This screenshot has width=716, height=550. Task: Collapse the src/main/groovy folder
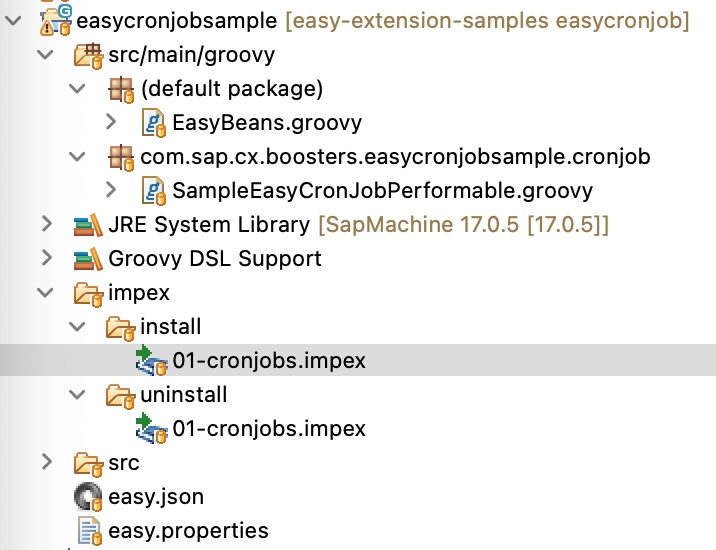[45, 54]
